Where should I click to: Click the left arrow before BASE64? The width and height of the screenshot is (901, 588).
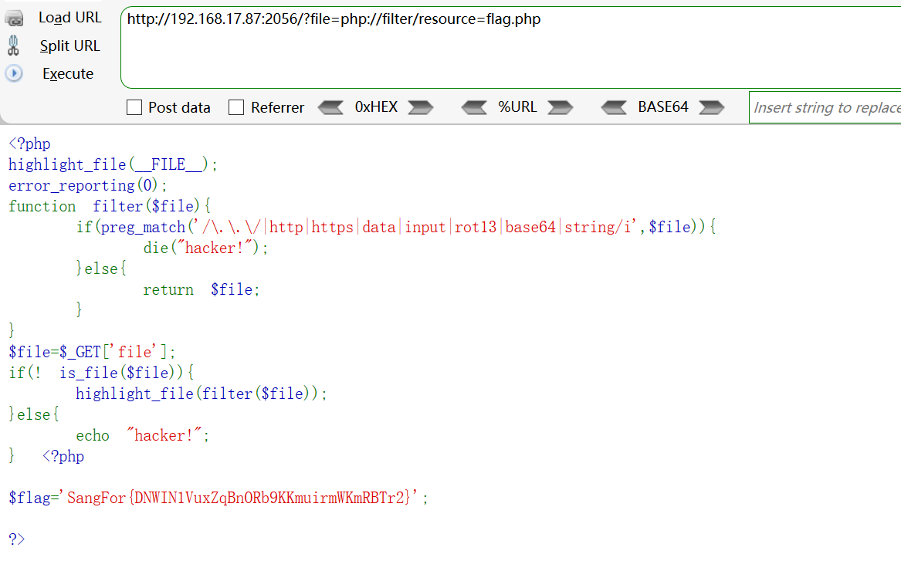tap(614, 107)
